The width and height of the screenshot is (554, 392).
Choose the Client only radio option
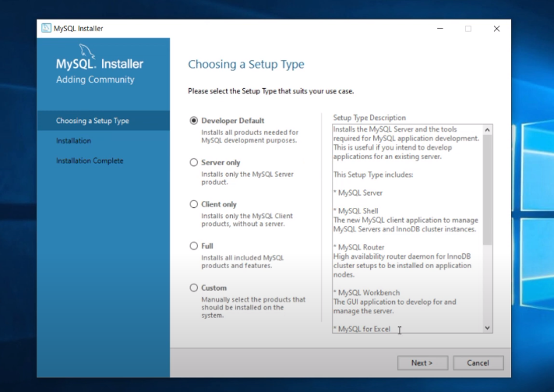(x=193, y=204)
